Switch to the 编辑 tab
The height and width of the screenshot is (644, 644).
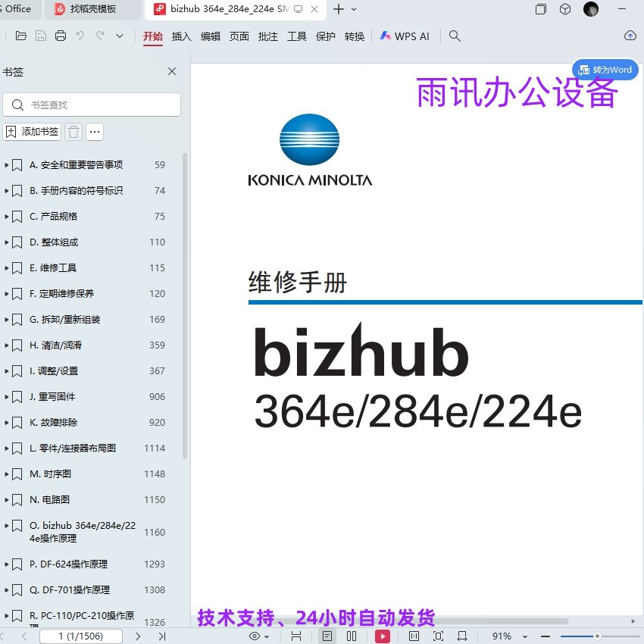[x=211, y=36]
